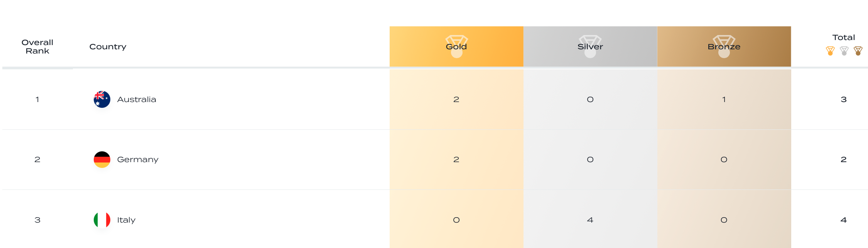Click the Australia flag icon

click(x=102, y=99)
